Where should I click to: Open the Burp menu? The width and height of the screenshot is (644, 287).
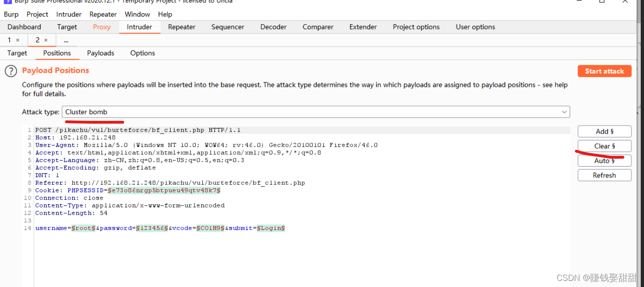pos(11,14)
